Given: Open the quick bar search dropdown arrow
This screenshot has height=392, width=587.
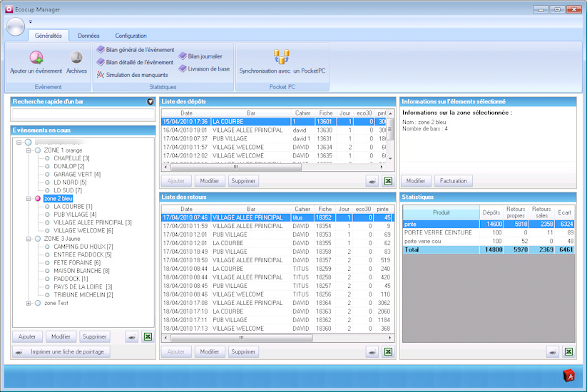Looking at the screenshot, I should (x=150, y=102).
